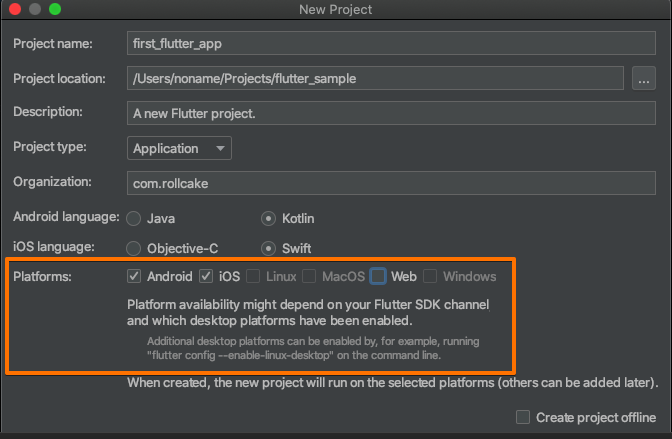Edit the Project location path field
Image resolution: width=672 pixels, height=439 pixels.
375,78
